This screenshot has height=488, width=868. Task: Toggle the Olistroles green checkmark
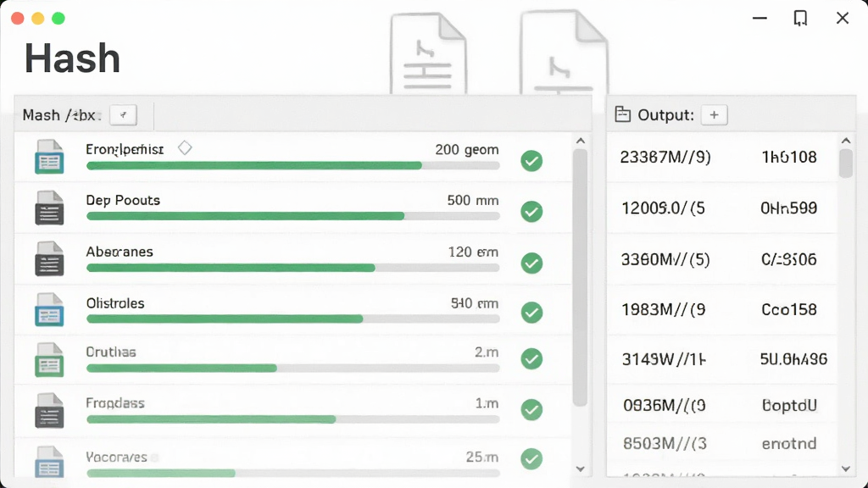[531, 312]
